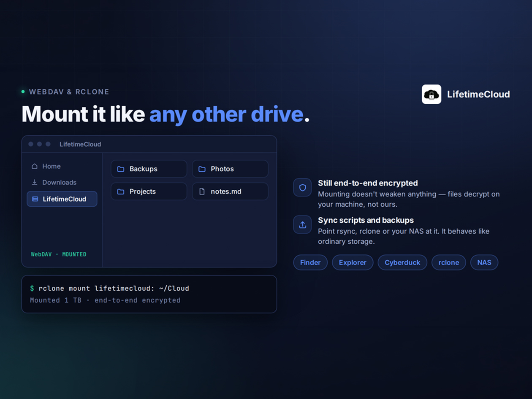Click the green dollar prompt in terminal

point(32,288)
